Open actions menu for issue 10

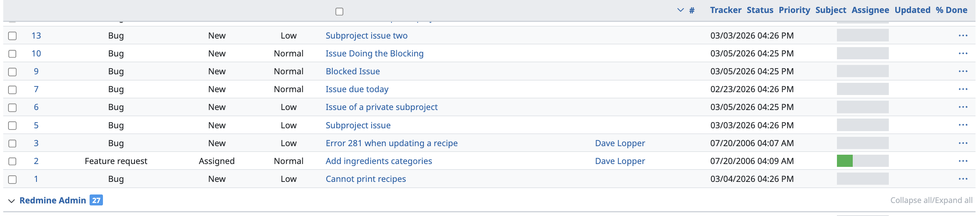click(x=963, y=54)
